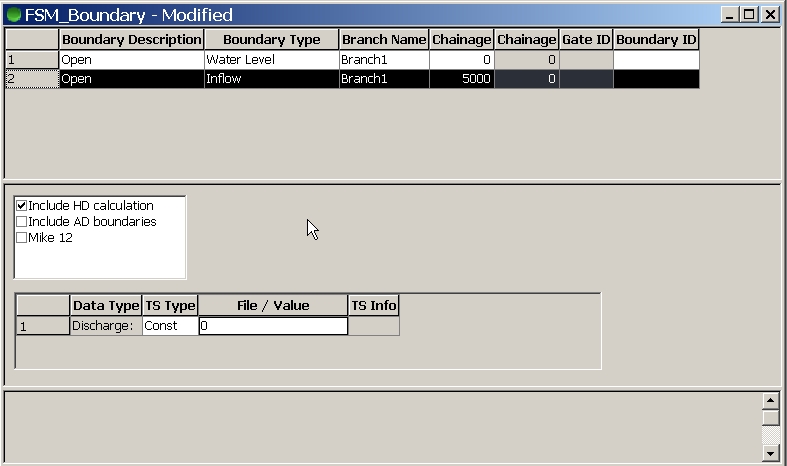
Task: Select Chainage cell with value 5000
Action: pos(461,79)
